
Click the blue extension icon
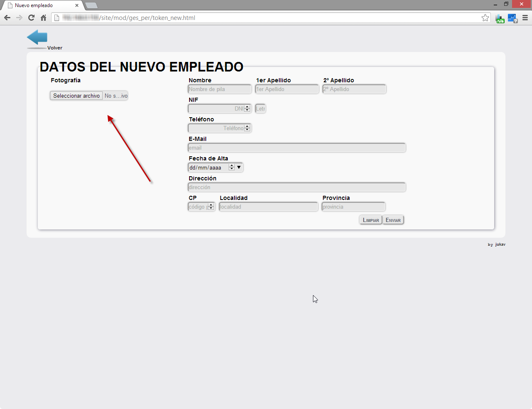(x=512, y=18)
